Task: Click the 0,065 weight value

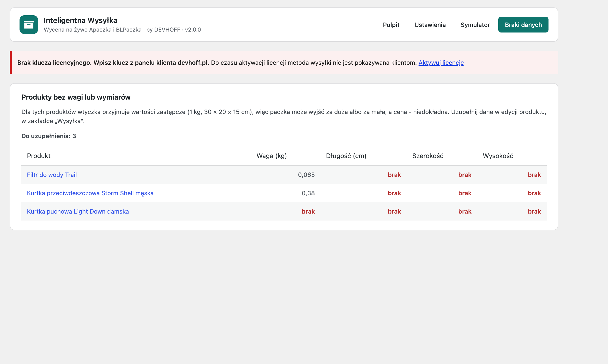Action: click(306, 175)
